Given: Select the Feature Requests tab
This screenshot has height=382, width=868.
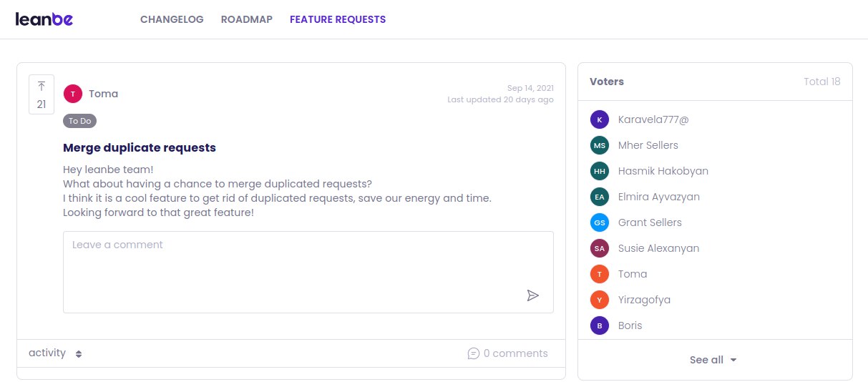Looking at the screenshot, I should click(338, 19).
